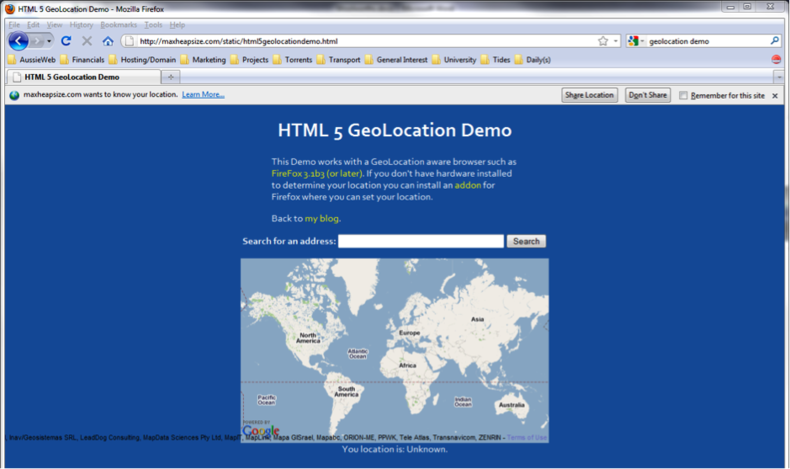Open a new tab with plus button

[x=171, y=77]
